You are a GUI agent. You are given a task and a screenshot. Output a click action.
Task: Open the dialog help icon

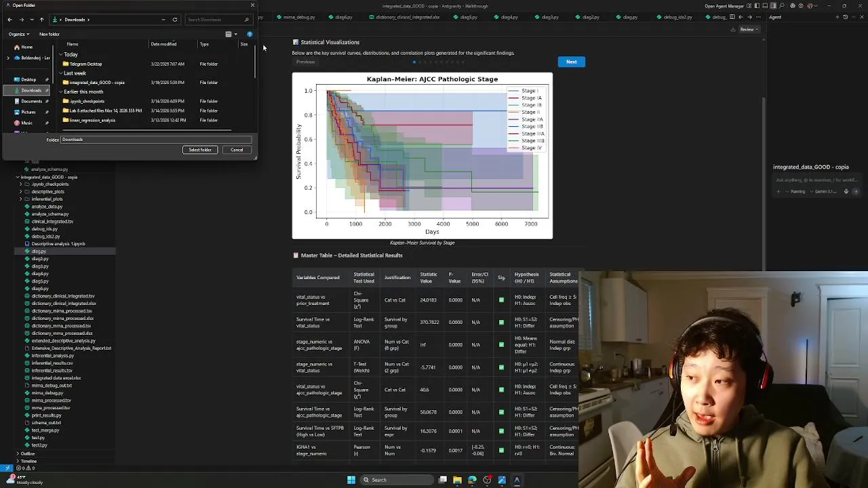click(250, 34)
